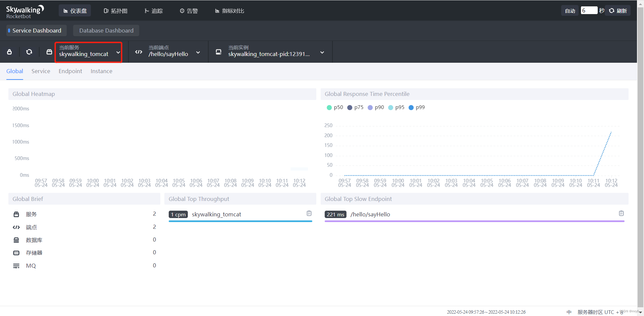Click the skywalking_tomcat throughput entry name
644x316 pixels.
[x=216, y=214]
